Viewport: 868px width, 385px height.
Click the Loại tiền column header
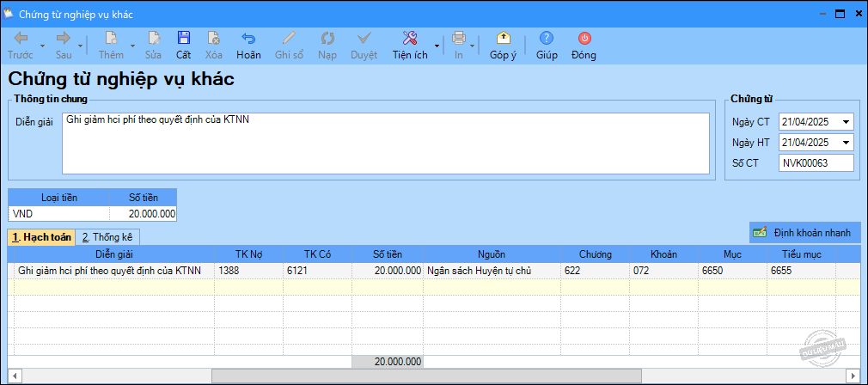point(59,197)
